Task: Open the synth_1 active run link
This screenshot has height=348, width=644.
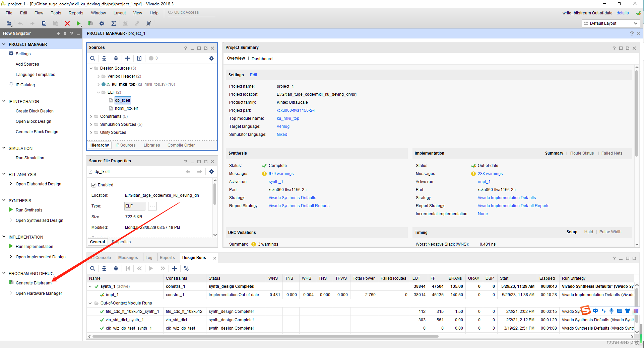Action: click(276, 182)
